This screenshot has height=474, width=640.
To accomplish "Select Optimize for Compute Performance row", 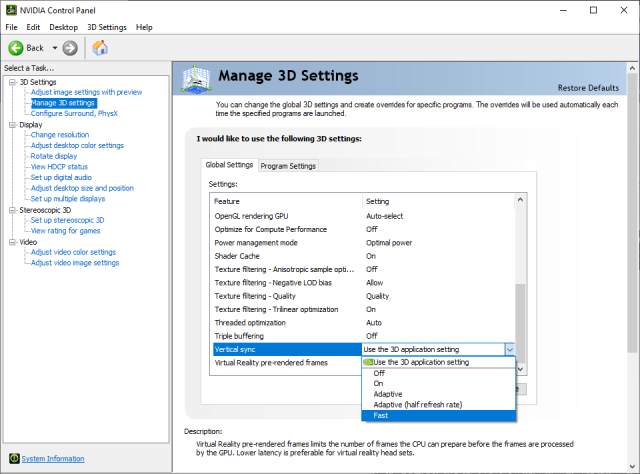I will 364,229.
